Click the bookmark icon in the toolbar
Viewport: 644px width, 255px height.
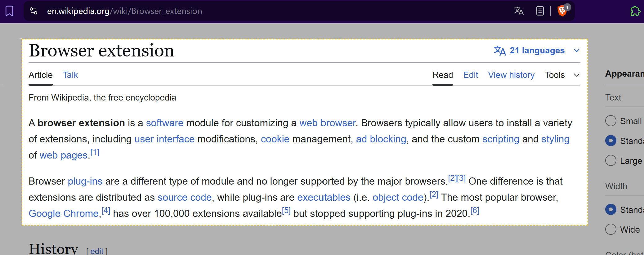(x=10, y=11)
